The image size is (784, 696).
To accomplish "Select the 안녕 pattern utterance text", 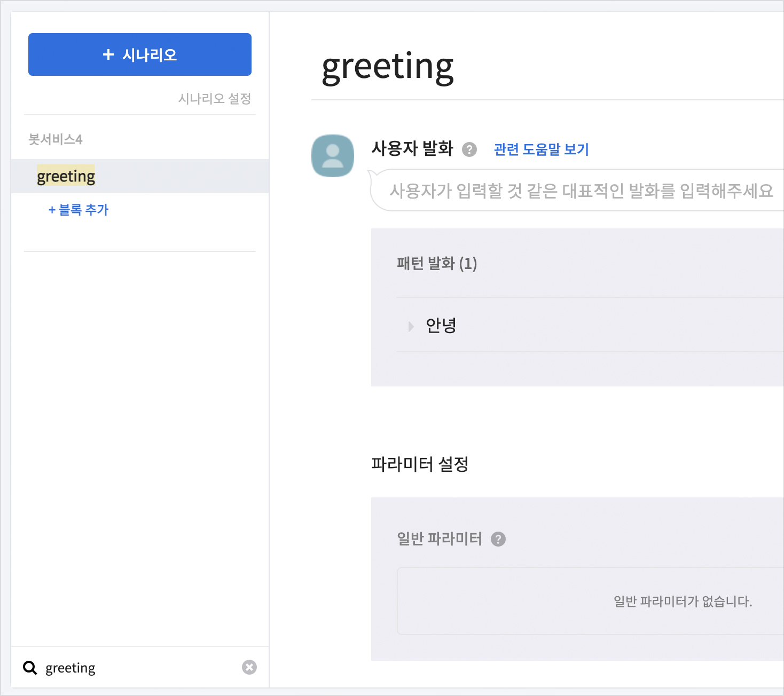I will click(x=441, y=325).
